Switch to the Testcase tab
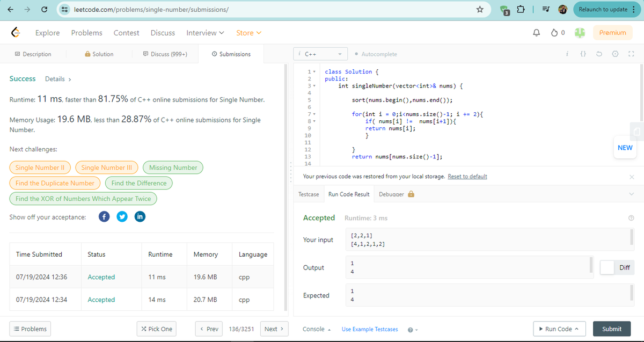The height and width of the screenshot is (342, 644). tap(309, 194)
